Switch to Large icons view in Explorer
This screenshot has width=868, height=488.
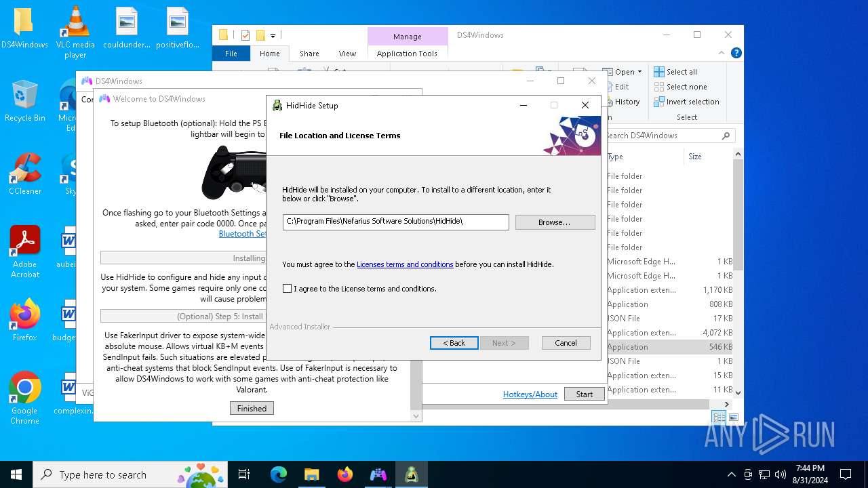point(732,418)
